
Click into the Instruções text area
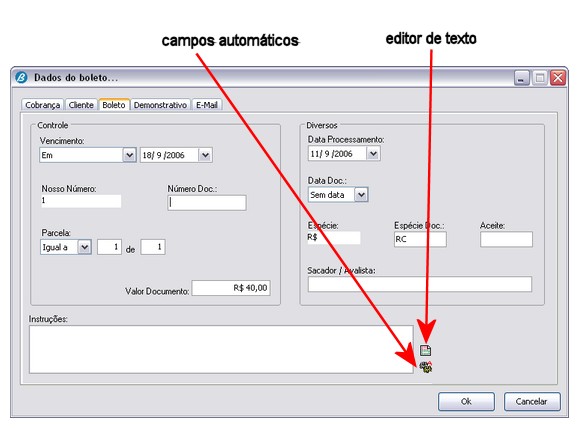pyautogui.click(x=221, y=349)
